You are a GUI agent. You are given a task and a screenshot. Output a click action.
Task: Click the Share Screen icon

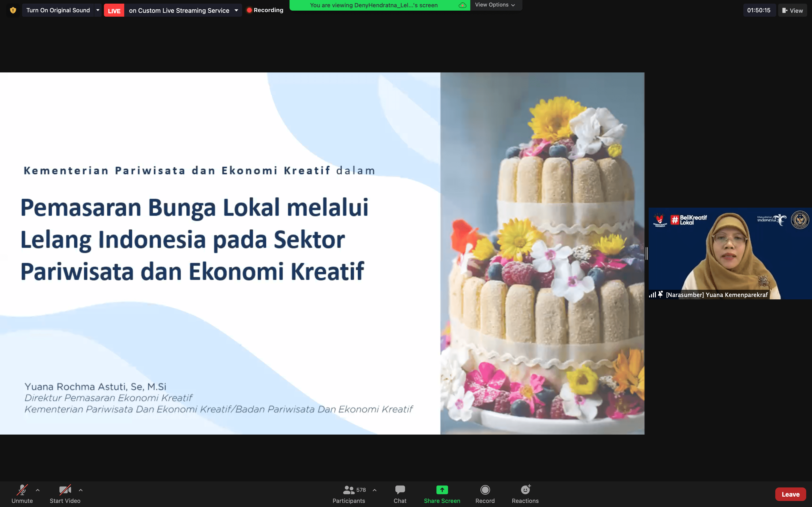[x=442, y=490]
